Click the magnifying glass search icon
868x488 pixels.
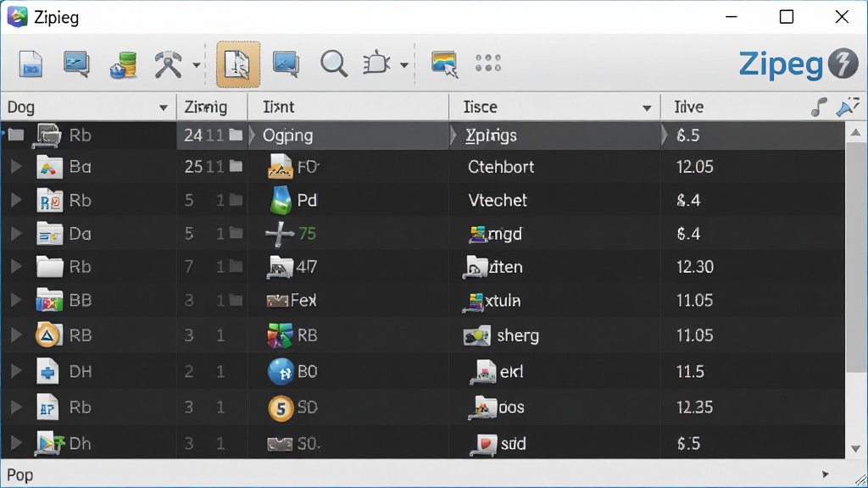[x=333, y=64]
